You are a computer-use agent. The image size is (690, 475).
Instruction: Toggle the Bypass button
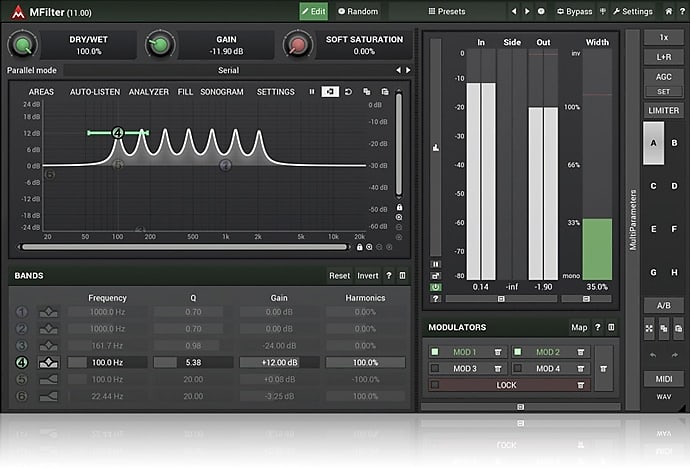573,12
